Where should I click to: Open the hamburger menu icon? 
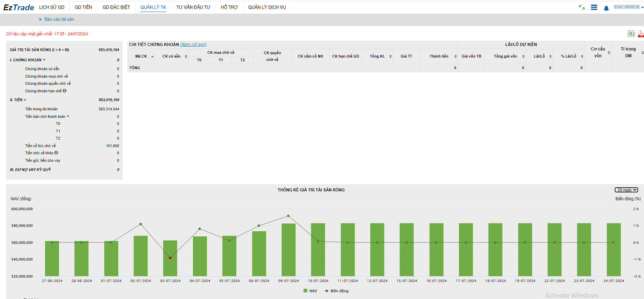(594, 7)
